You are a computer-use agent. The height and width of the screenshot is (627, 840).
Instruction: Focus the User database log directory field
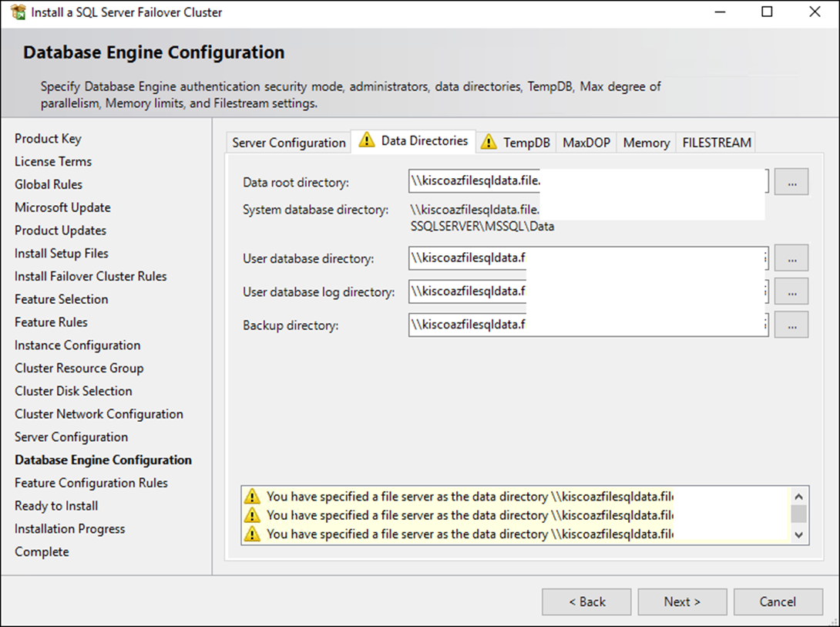(588, 292)
